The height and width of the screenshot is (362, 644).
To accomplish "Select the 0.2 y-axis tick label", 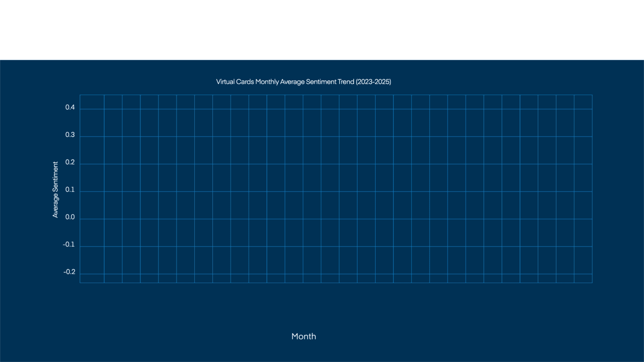I will point(70,162).
